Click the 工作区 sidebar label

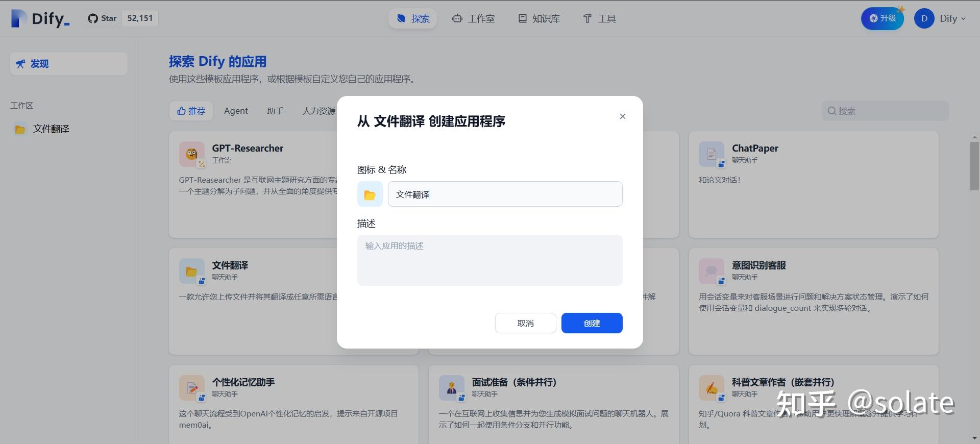pos(21,106)
